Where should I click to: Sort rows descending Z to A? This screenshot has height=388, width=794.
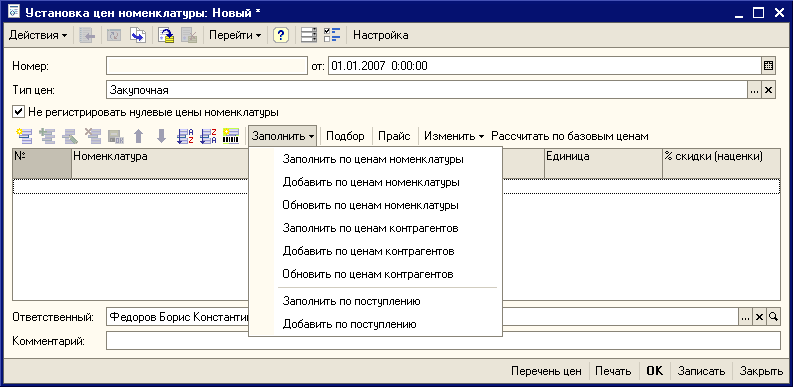(208, 136)
